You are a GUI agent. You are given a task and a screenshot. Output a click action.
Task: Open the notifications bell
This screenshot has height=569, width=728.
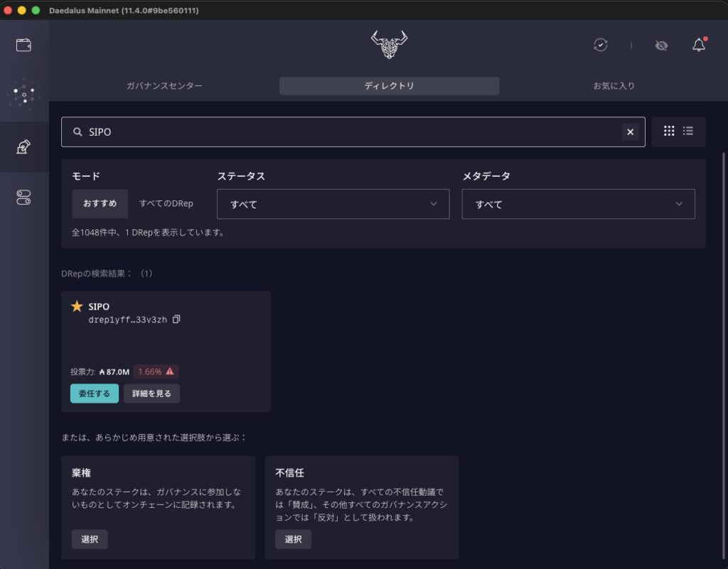coord(699,45)
